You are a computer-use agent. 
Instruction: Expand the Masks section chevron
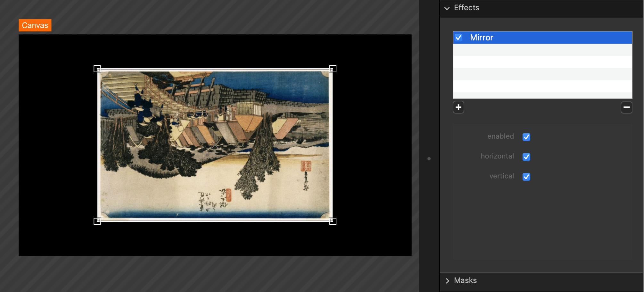tap(447, 281)
